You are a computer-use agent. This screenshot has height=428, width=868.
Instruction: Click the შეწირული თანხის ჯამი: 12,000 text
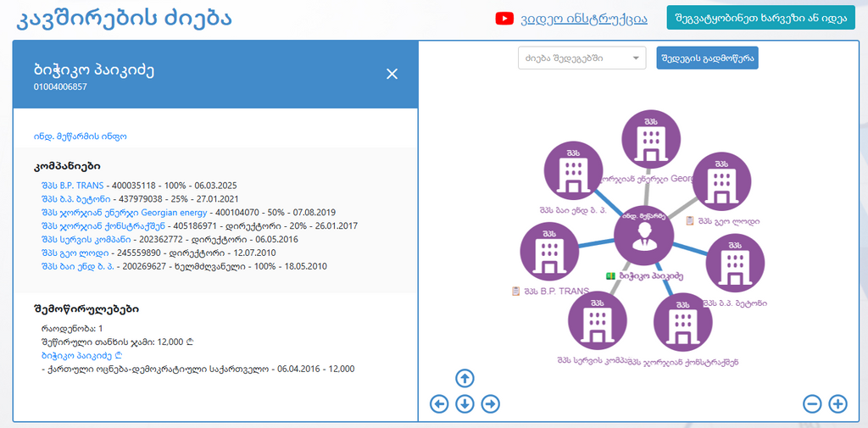(x=117, y=342)
